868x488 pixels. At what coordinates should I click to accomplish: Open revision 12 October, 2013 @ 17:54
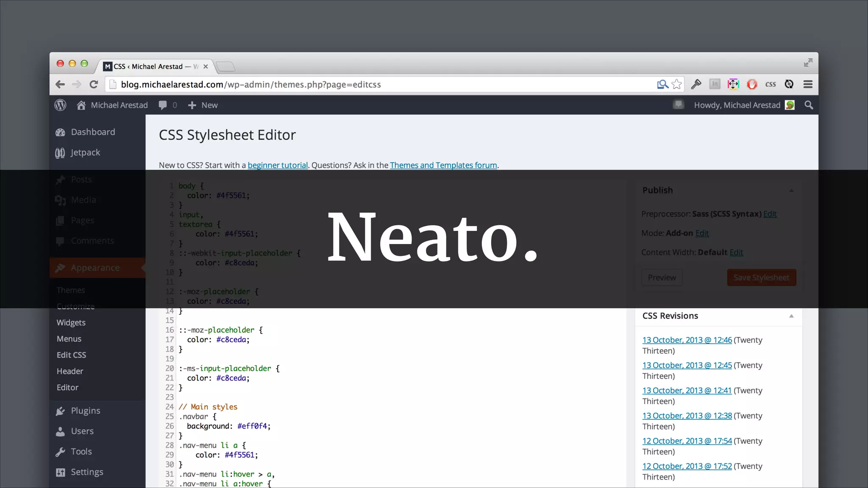[687, 441]
